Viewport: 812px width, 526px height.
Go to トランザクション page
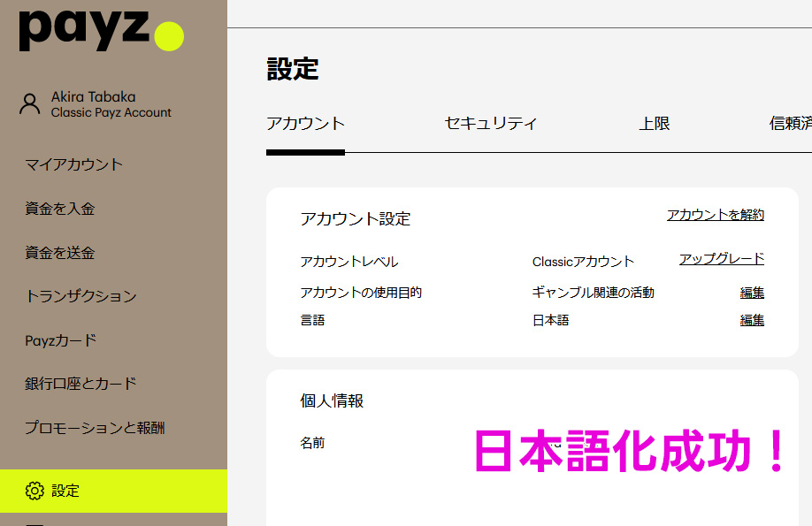pyautogui.click(x=80, y=296)
